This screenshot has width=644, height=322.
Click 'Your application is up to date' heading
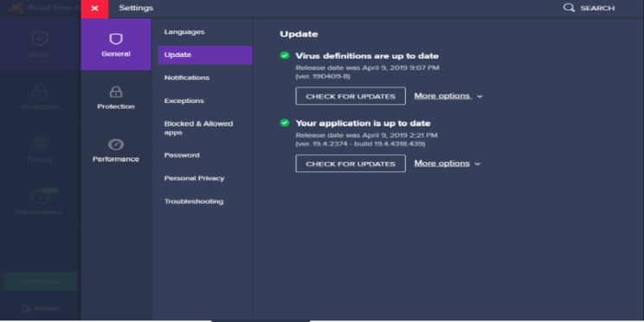pyautogui.click(x=363, y=123)
